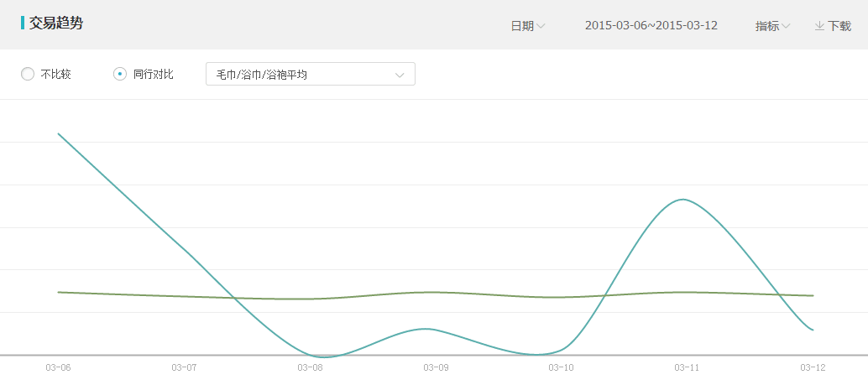
Task: Click the 03-06 axis label
Action: (x=58, y=367)
